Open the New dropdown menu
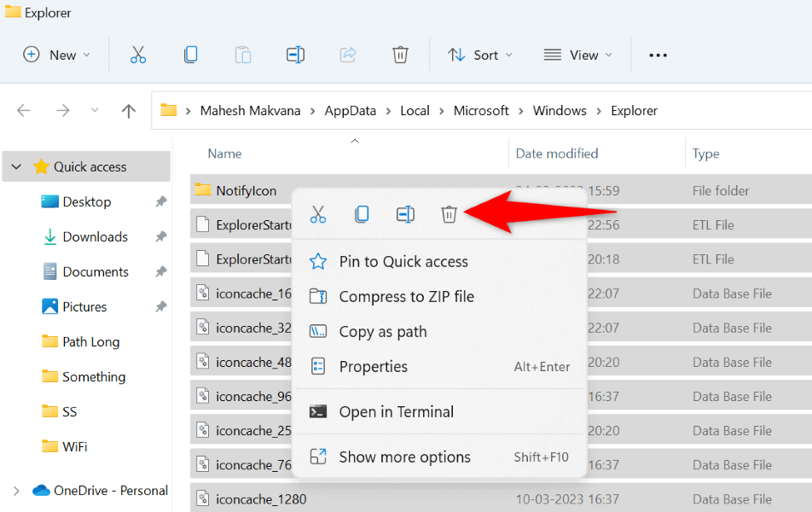Screen dimensions: 812x512 tap(56, 55)
